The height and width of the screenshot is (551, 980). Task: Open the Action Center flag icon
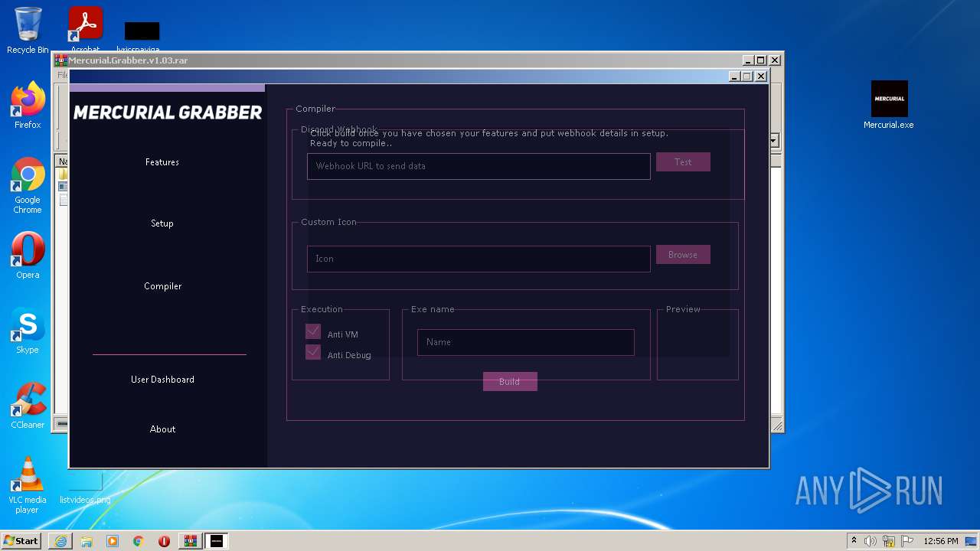(x=907, y=541)
